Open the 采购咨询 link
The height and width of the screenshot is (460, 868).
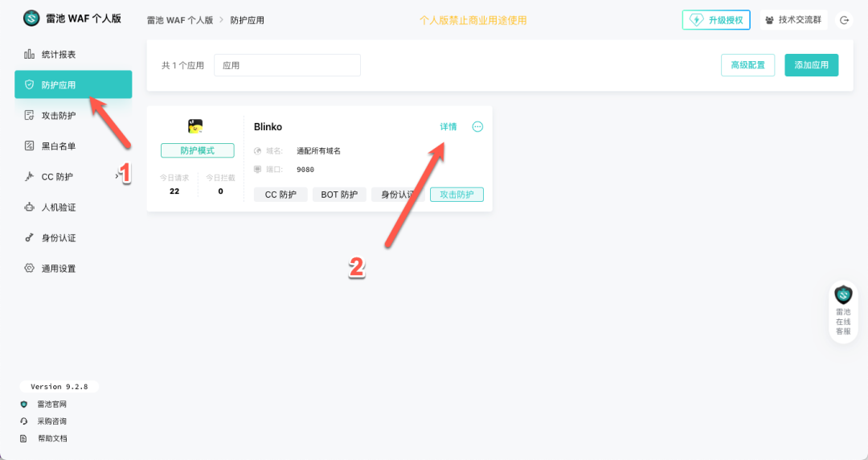[x=52, y=421]
